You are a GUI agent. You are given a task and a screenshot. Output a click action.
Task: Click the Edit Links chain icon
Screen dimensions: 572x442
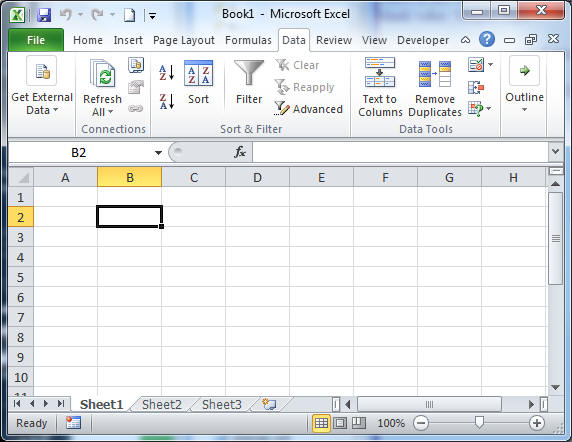(x=135, y=108)
